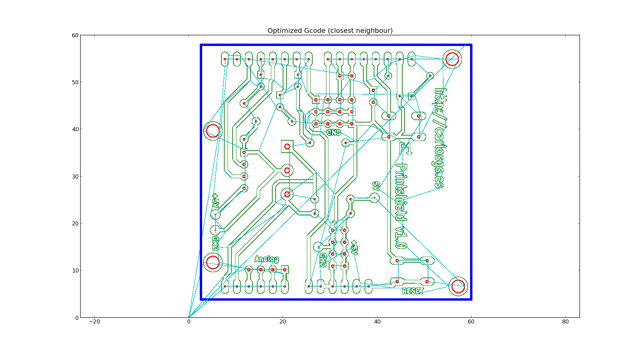Click the plot title 'Optimized Gcode (closest neighbour)'

point(330,31)
